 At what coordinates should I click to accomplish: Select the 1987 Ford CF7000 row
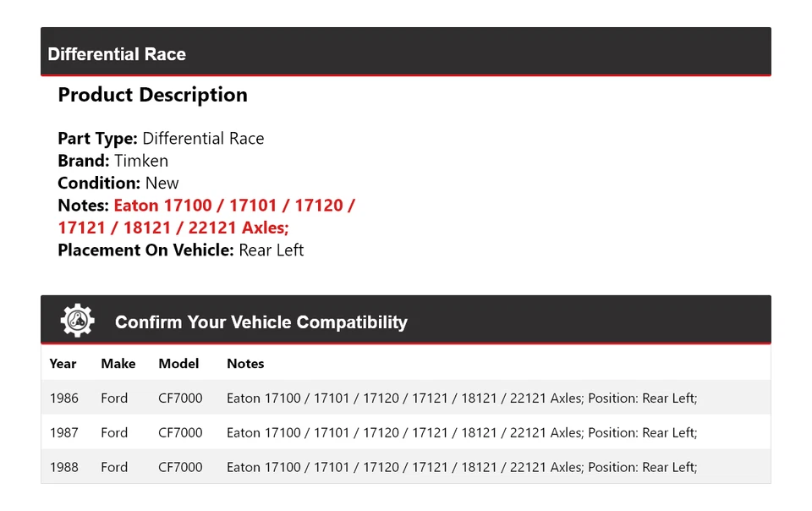tap(405, 432)
